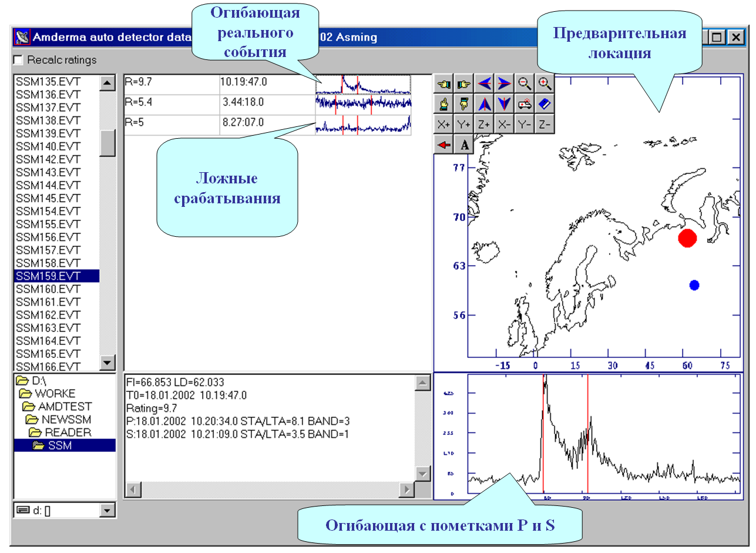This screenshot has width=756, height=553.
Task: Click file list scroll down arrow
Action: (107, 363)
